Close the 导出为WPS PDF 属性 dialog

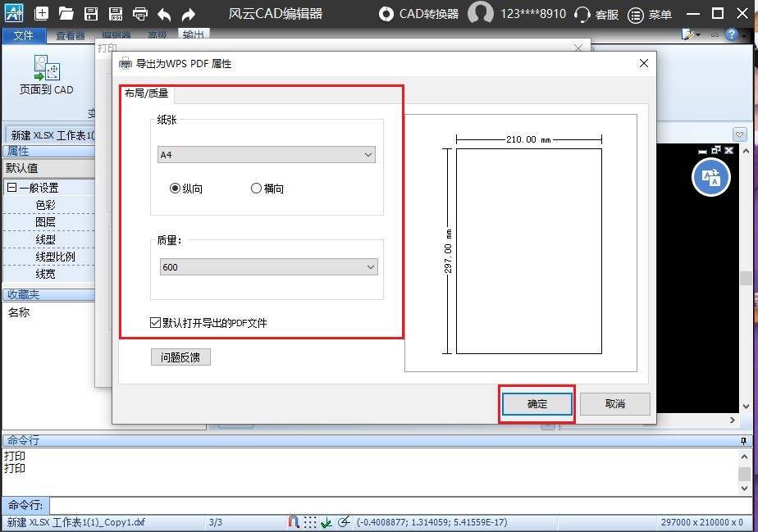click(x=643, y=63)
